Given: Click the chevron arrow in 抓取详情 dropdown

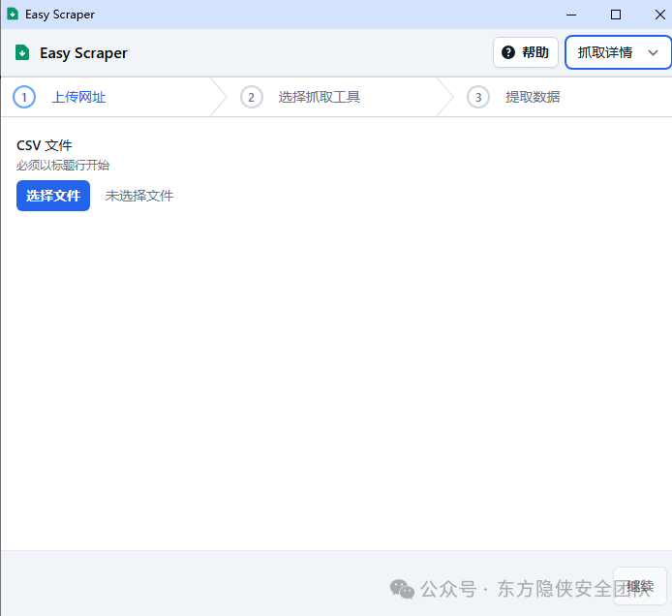Looking at the screenshot, I should coord(654,52).
